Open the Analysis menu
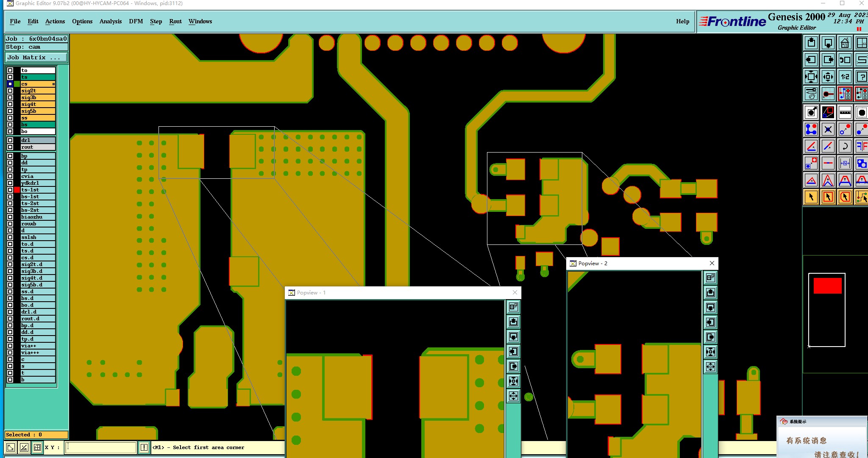Screen dimensions: 868x458 tap(110, 21)
